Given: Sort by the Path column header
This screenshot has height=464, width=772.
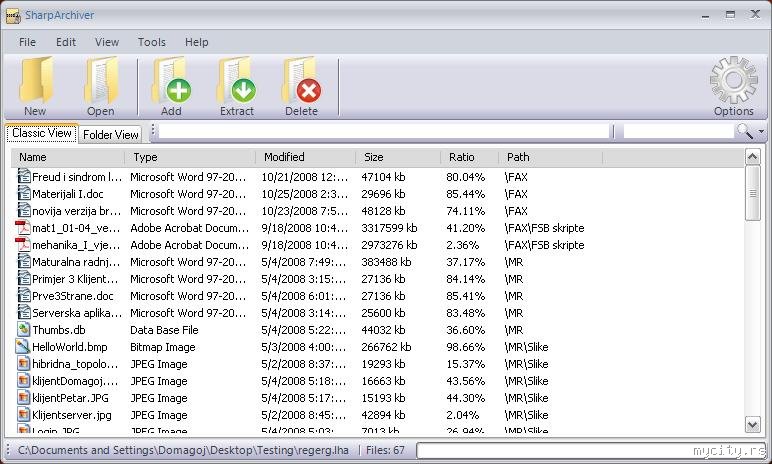Looking at the screenshot, I should pyautogui.click(x=551, y=157).
